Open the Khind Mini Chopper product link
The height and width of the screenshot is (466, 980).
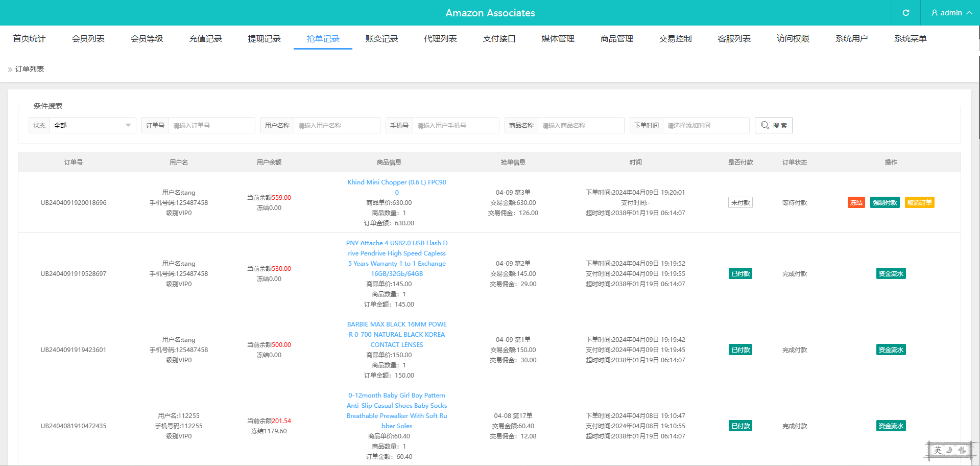(x=397, y=182)
